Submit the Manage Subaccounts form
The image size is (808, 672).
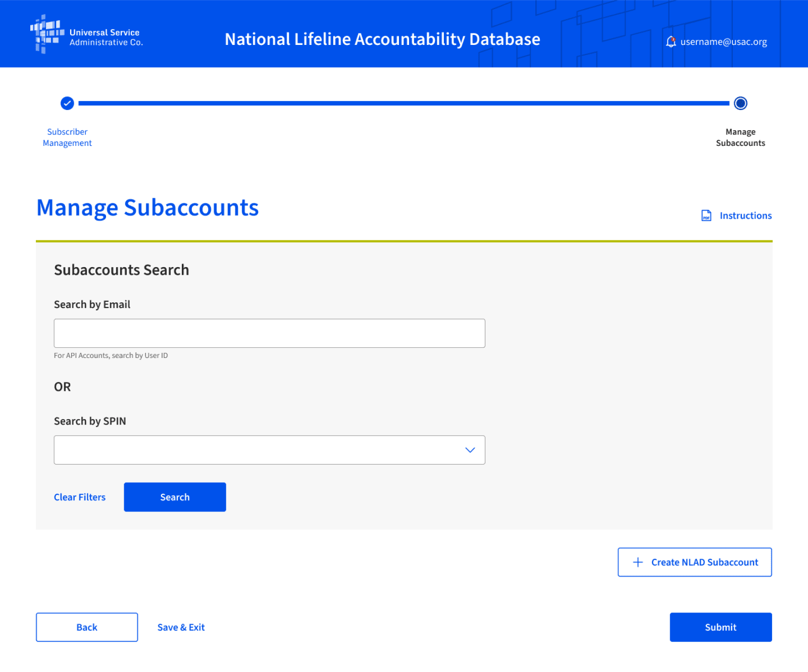point(721,628)
